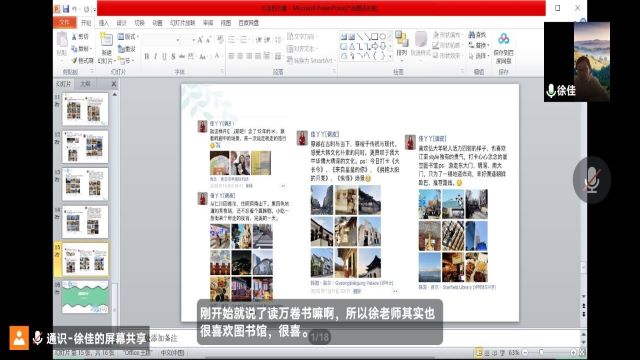Increase list indent level
640x360 pixels.
(267, 40)
